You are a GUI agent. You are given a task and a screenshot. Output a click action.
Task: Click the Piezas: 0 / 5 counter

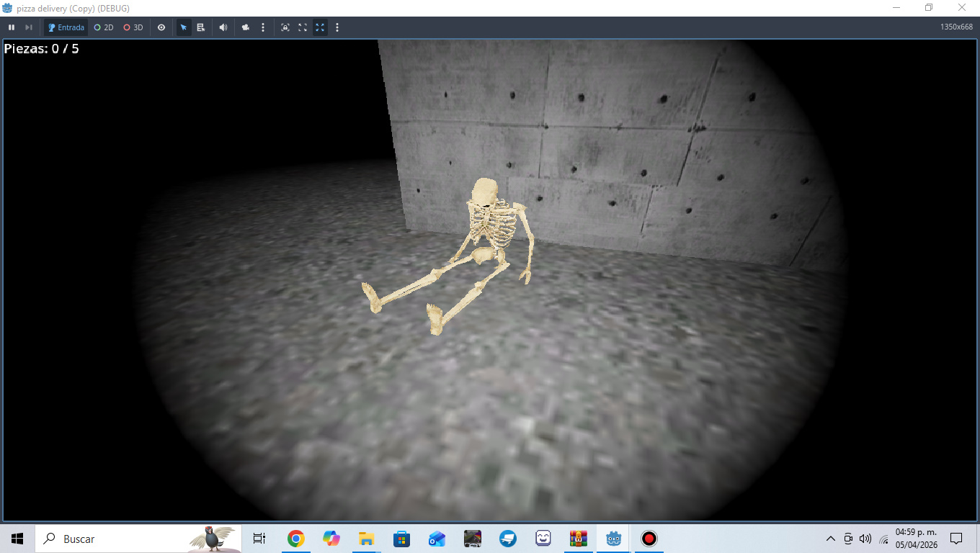point(41,49)
